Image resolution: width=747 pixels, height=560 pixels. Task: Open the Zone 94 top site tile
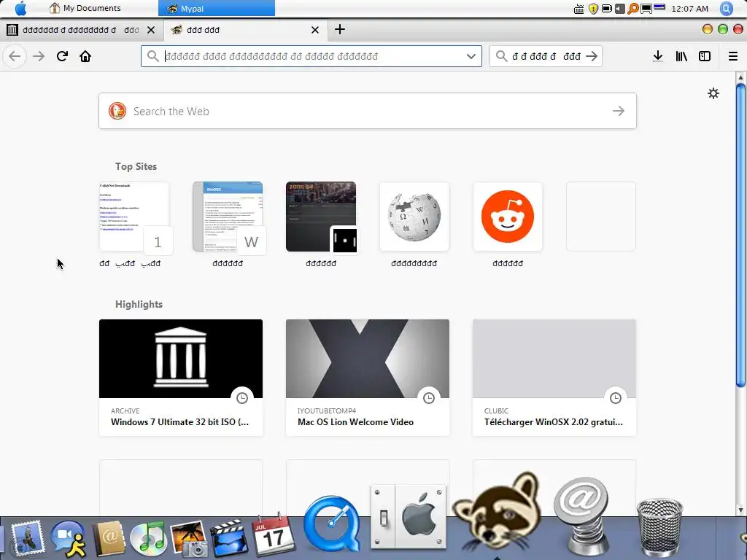coord(321,217)
